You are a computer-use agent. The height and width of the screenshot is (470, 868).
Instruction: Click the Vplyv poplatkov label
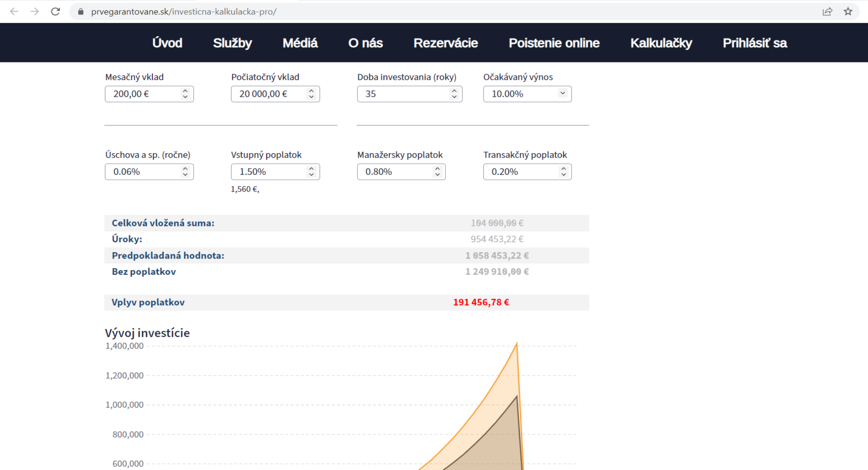pyautogui.click(x=148, y=303)
